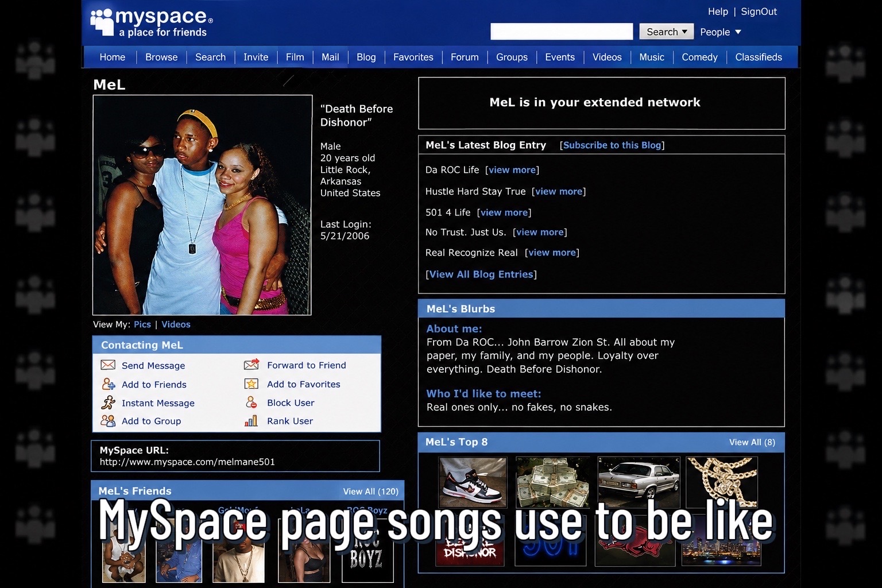Screen dimensions: 882x588
Task: View more of No Trust. Just Us.
Action: (540, 232)
